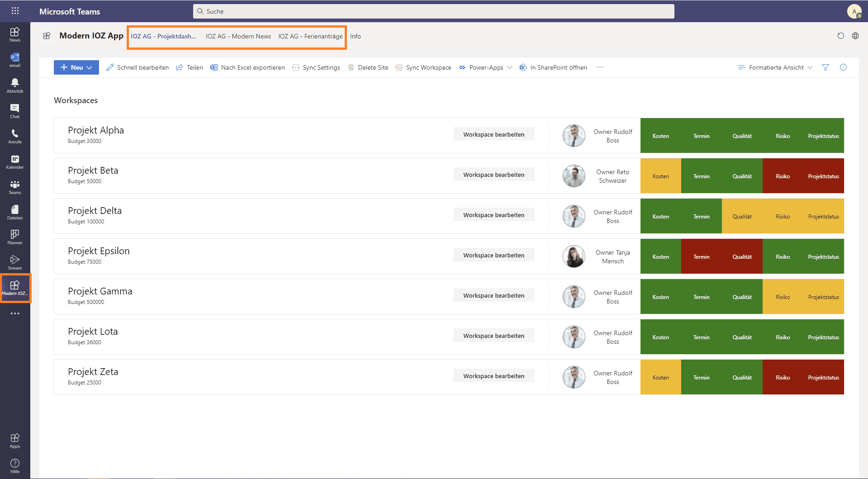Open the filter icon next to Formatierte Ansicht
Screen dimensions: 868x479
(x=825, y=67)
